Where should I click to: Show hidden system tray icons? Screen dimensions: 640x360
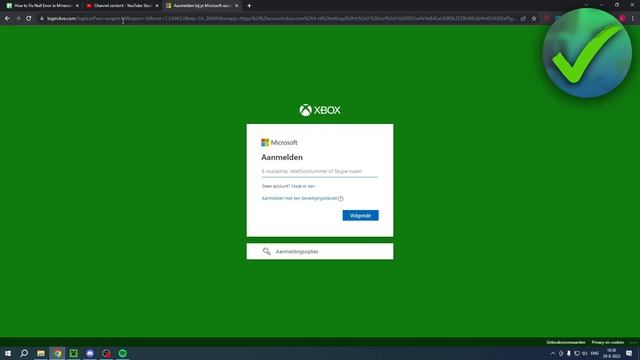coord(553,353)
